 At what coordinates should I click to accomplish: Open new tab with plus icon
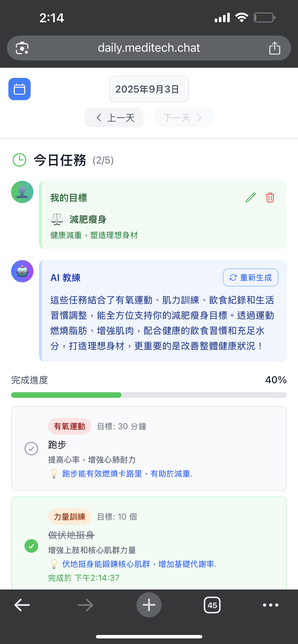pos(149,605)
